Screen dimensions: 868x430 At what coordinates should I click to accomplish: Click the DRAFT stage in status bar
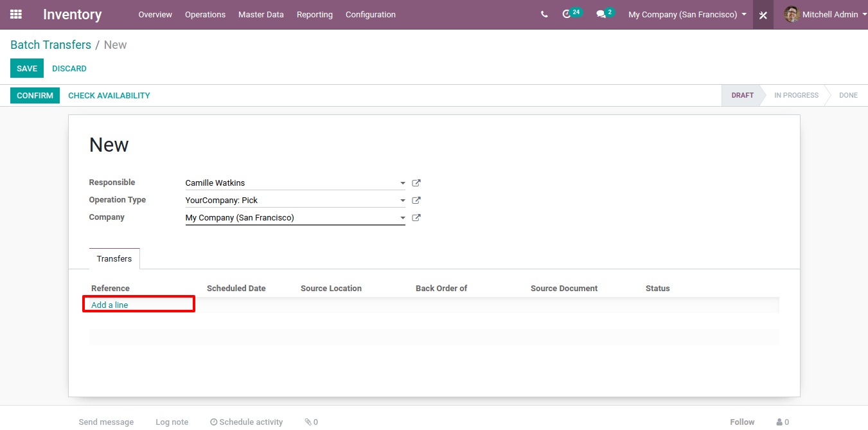click(742, 94)
